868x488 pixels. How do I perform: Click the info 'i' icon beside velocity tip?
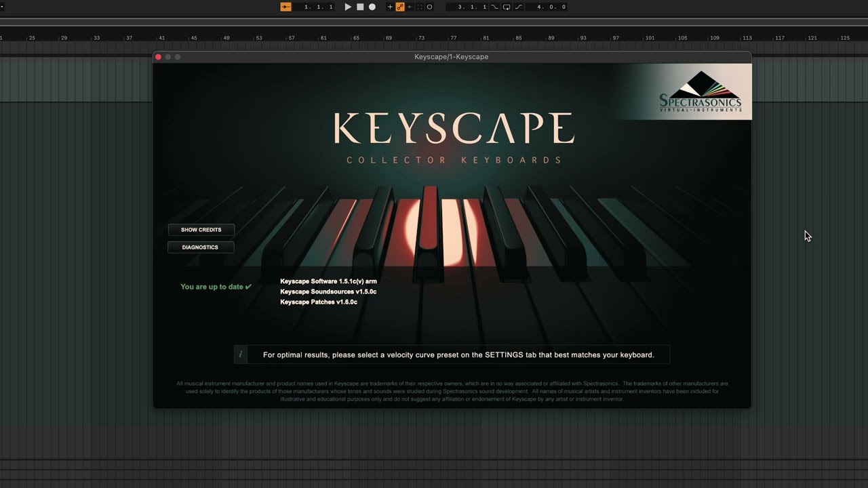[x=241, y=354]
